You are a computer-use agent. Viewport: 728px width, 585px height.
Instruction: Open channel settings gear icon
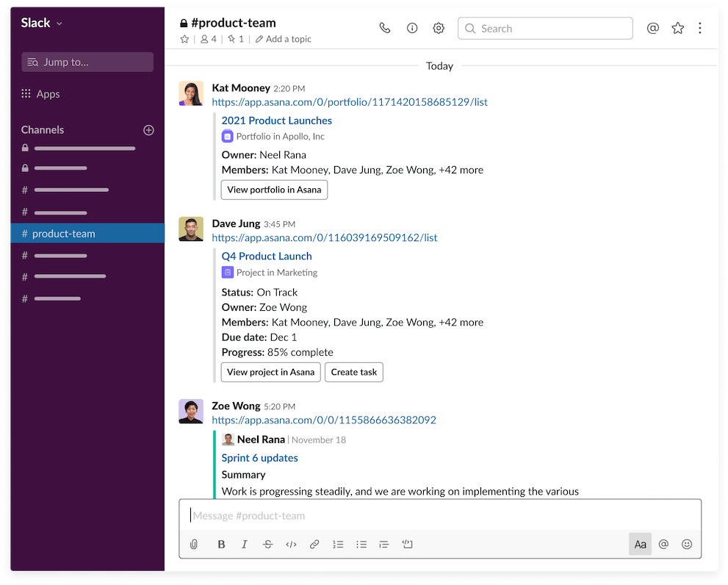point(439,28)
